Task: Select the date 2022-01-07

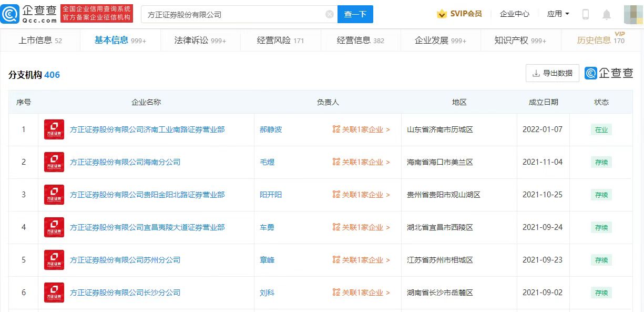Action: (x=543, y=129)
